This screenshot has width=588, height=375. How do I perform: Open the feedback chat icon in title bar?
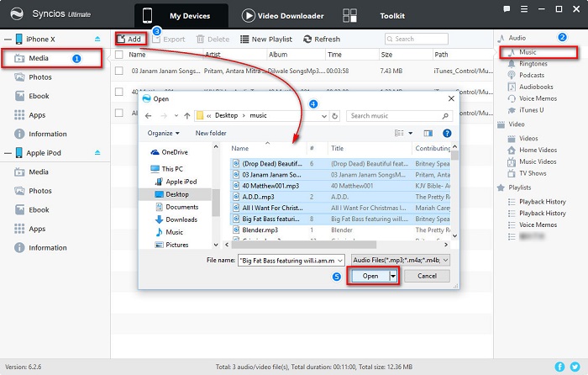pos(507,9)
